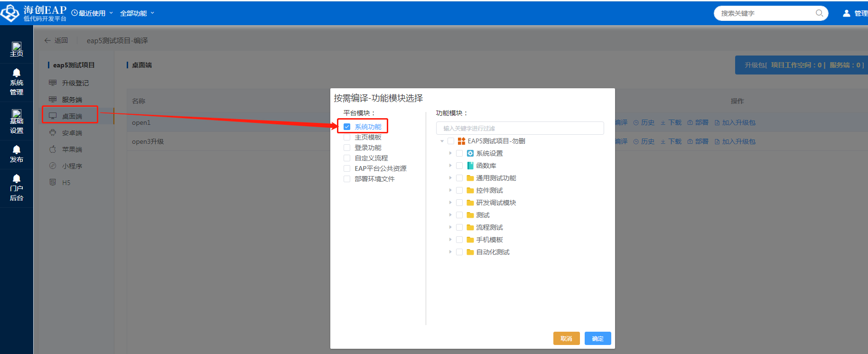Image resolution: width=868 pixels, height=354 pixels.
Task: Click the 确定 confirm button
Action: click(x=597, y=338)
